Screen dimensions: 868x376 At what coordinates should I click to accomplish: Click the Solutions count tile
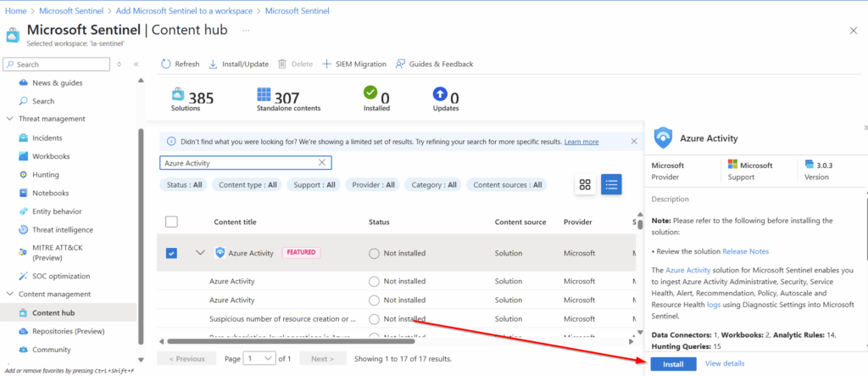[192, 98]
